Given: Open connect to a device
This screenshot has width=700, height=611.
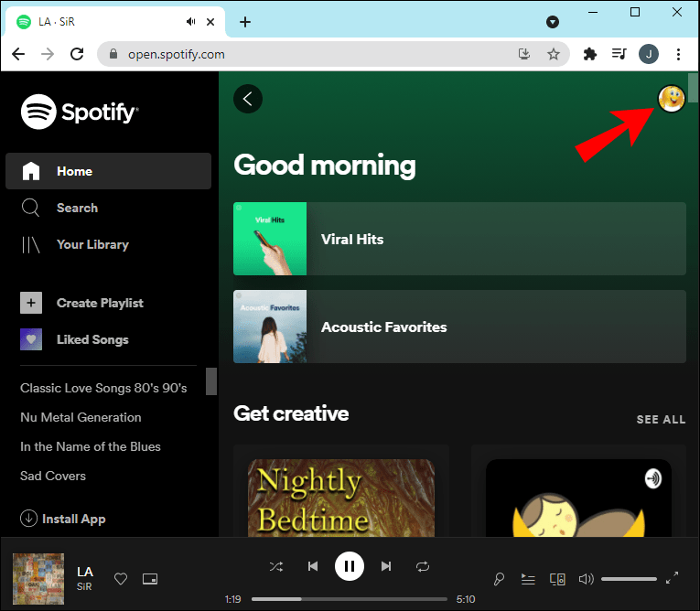Looking at the screenshot, I should coord(557,579).
